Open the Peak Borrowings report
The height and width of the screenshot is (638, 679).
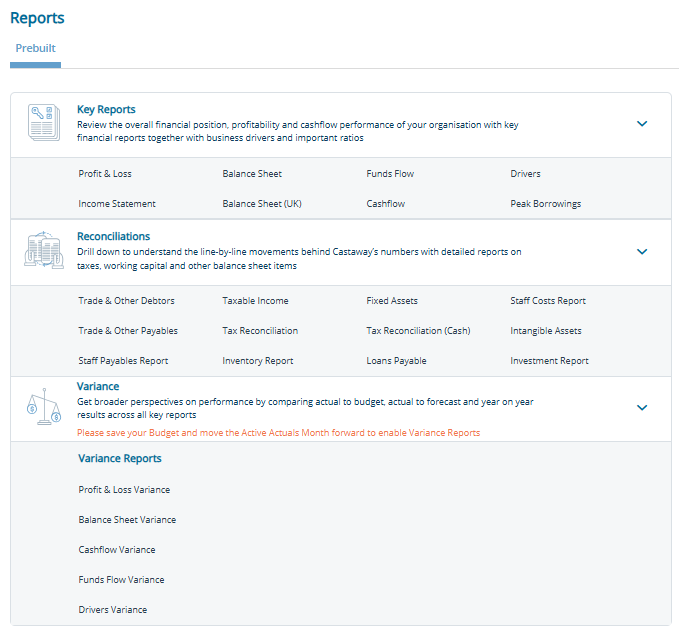click(x=545, y=204)
